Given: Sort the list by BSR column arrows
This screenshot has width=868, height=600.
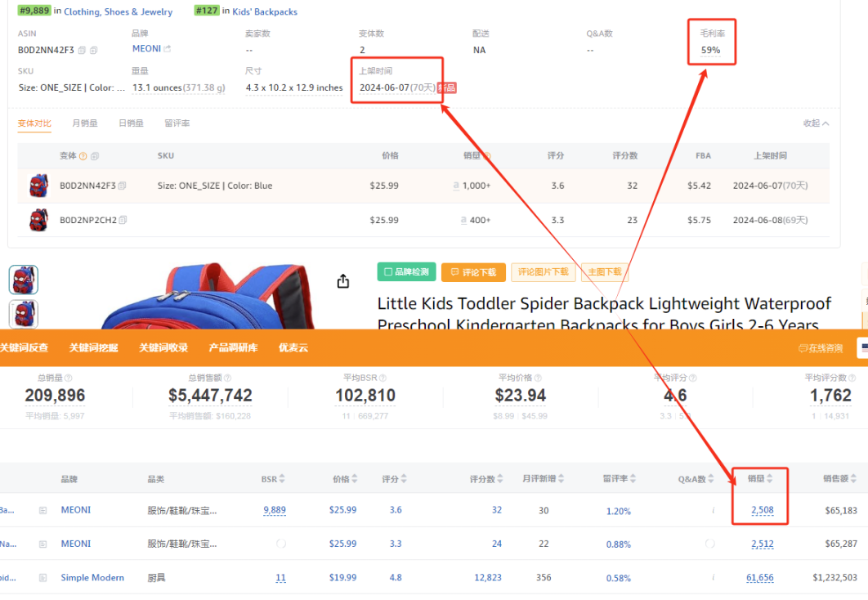Looking at the screenshot, I should (282, 479).
